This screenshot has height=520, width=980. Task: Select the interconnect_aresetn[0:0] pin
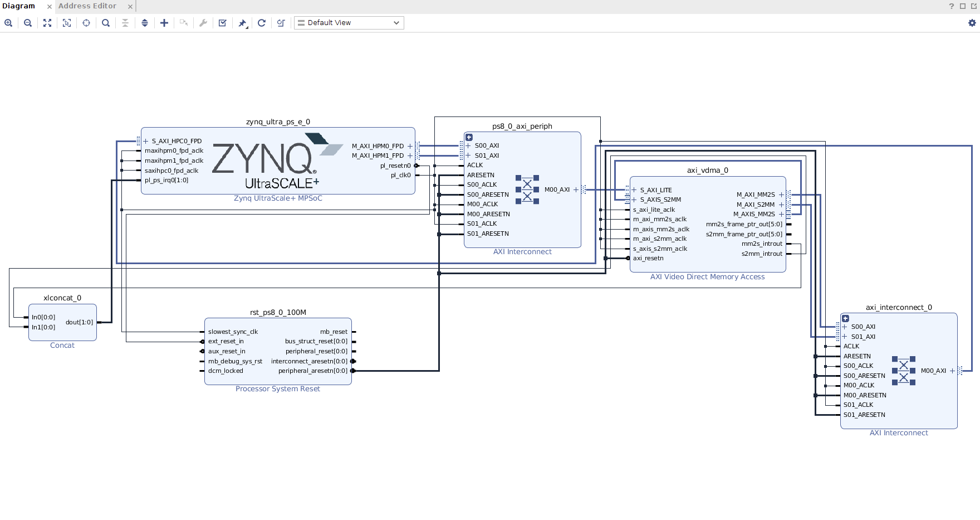[x=310, y=361]
